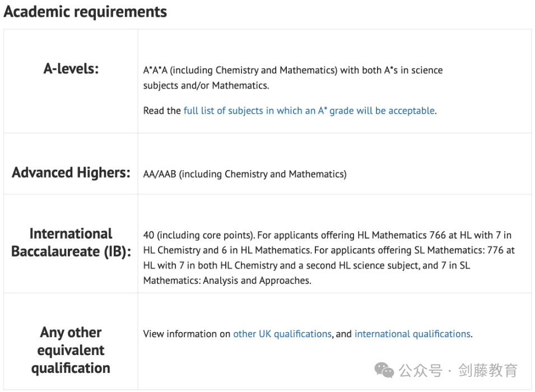
Task: Click the 40 including core points text
Action: [x=199, y=235]
